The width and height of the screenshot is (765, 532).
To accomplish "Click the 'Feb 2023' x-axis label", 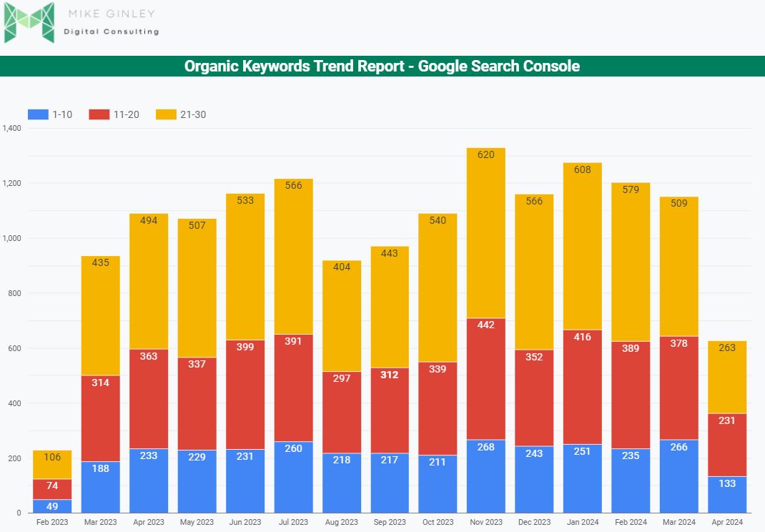I will tap(52, 522).
